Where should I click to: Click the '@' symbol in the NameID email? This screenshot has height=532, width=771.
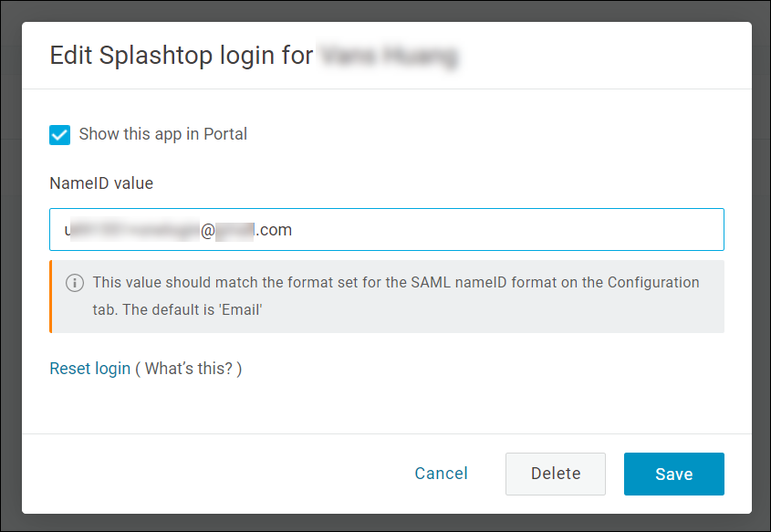coord(207,231)
